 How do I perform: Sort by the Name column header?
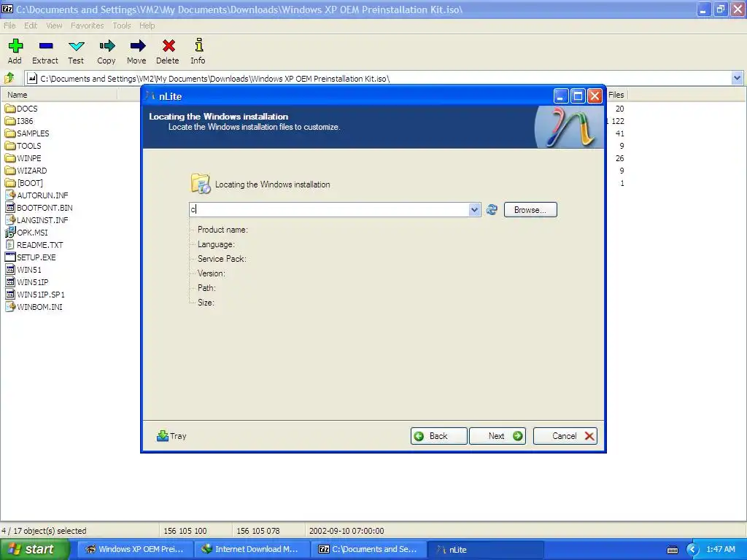[x=60, y=95]
